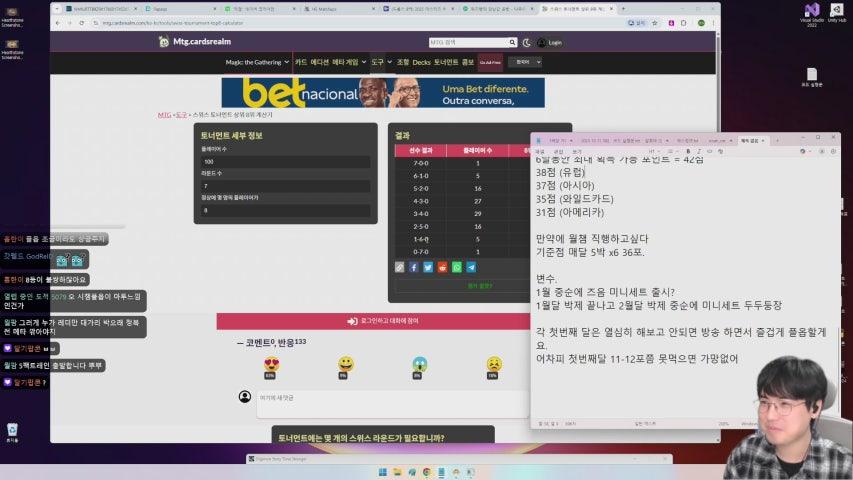The image size is (853, 480).
Task: Open browser three-dot menu
Action: click(x=713, y=23)
